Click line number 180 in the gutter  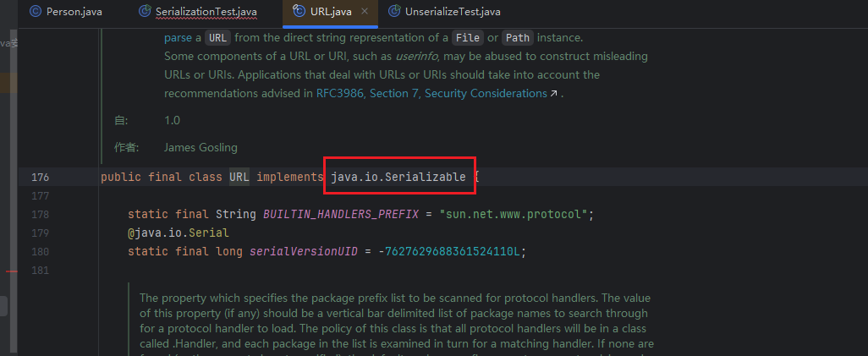tap(40, 251)
